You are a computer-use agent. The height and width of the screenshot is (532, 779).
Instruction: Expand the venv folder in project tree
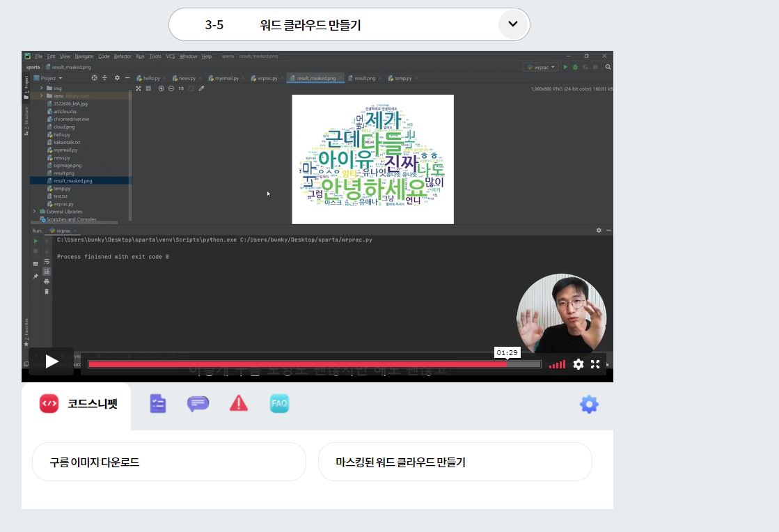pos(41,96)
